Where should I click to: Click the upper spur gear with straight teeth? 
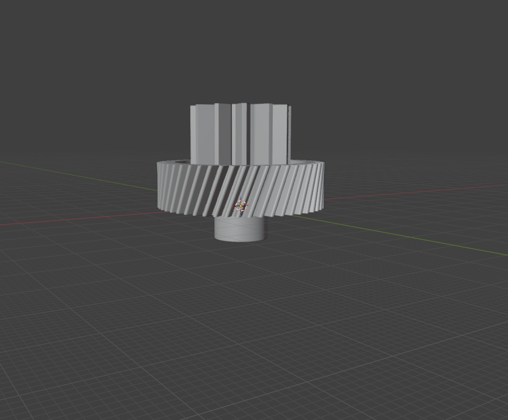pyautogui.click(x=240, y=134)
